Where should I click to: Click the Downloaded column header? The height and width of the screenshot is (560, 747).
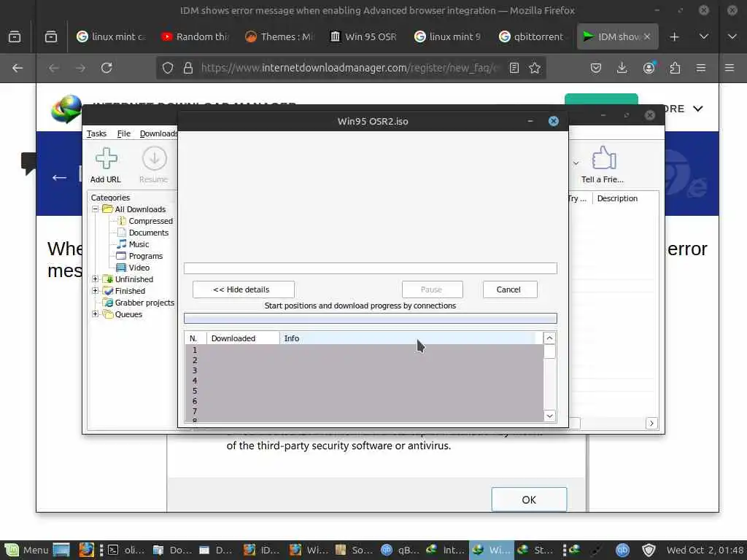coord(243,338)
